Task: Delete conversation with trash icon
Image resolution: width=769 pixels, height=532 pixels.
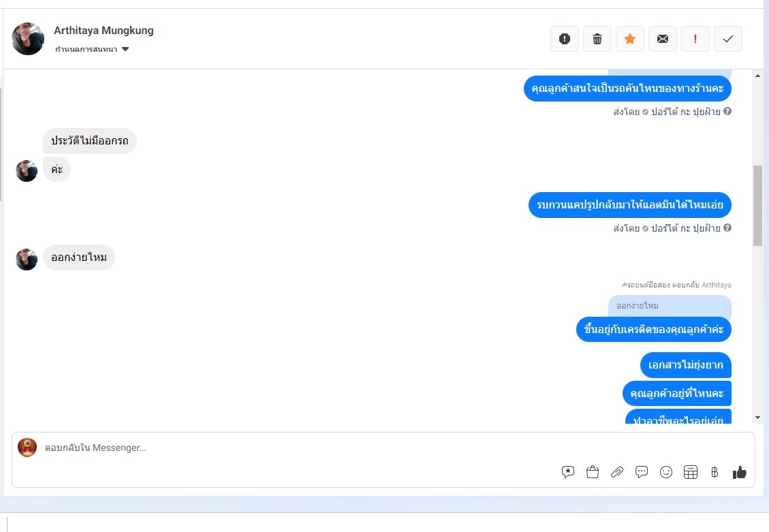Action: pos(597,39)
